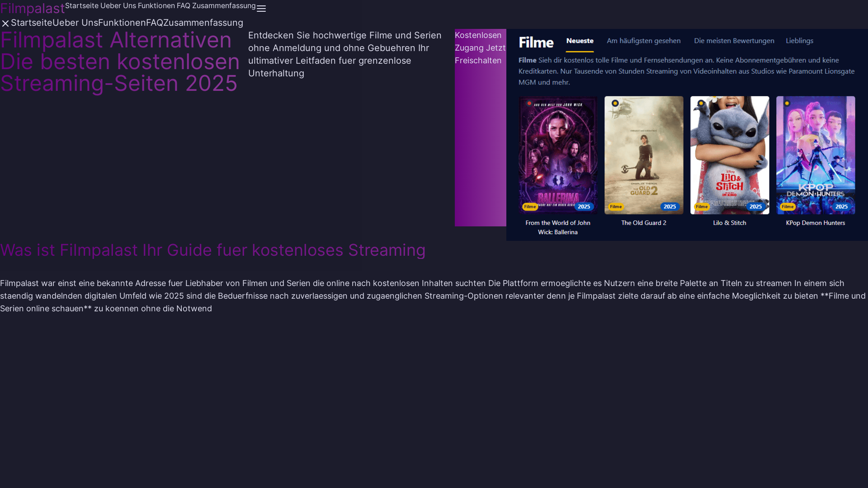Select Zusammenfassung in the mobile menu row
This screenshot has height=488, width=868.
point(203,23)
